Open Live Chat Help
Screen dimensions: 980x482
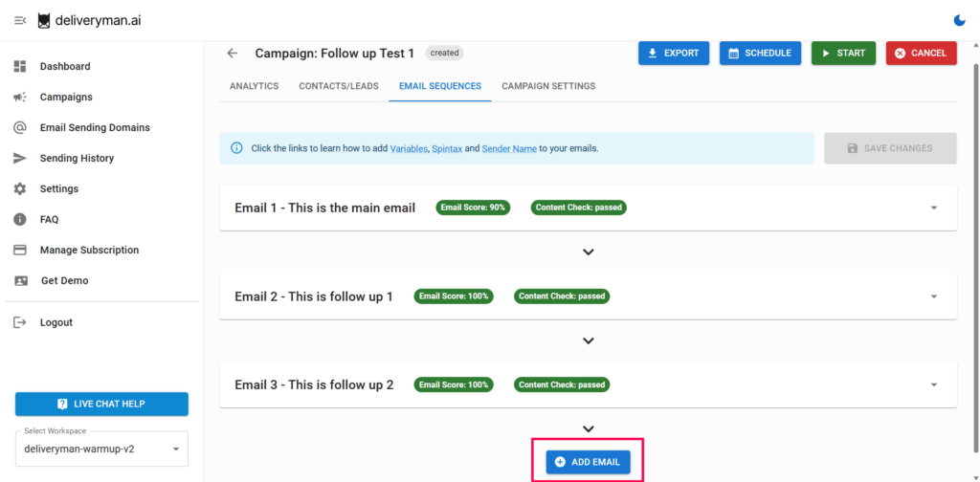coord(101,404)
